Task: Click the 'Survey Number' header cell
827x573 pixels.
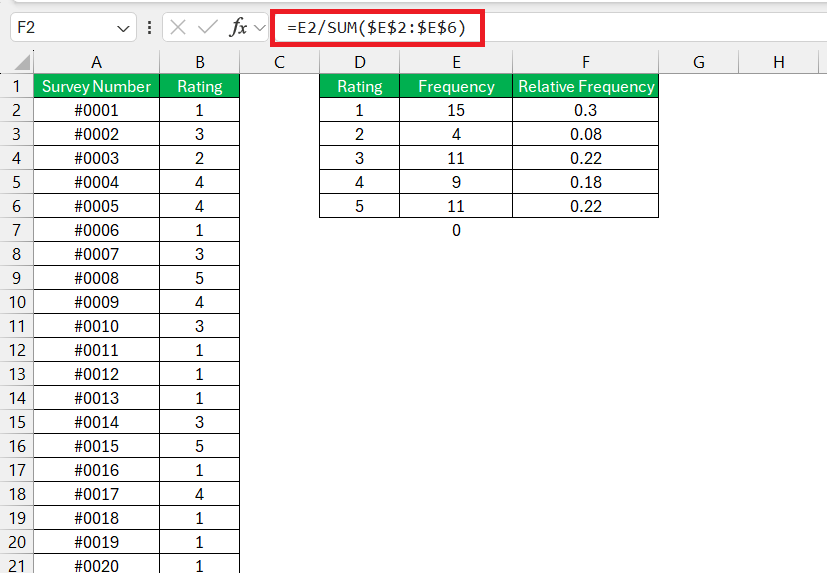Action: pyautogui.click(x=97, y=86)
